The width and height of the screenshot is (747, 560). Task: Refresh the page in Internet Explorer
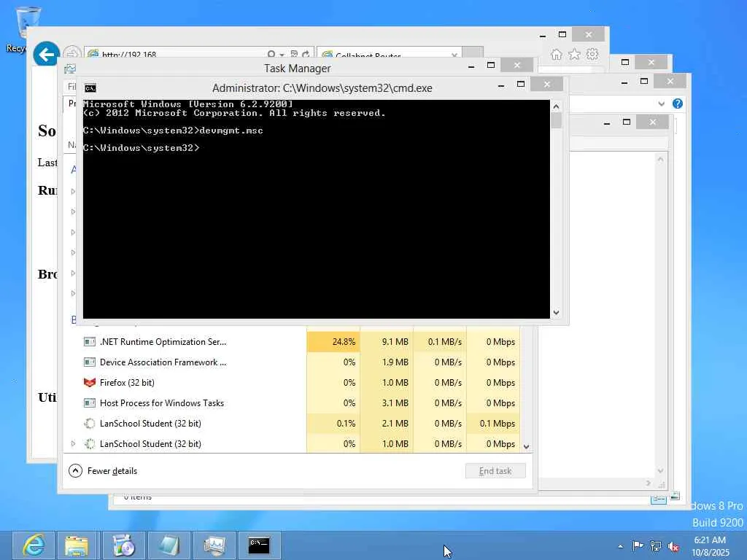tap(306, 54)
